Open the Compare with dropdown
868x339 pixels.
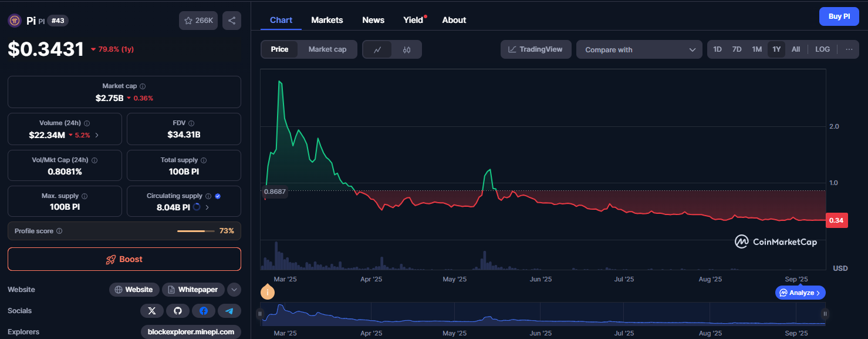click(639, 49)
